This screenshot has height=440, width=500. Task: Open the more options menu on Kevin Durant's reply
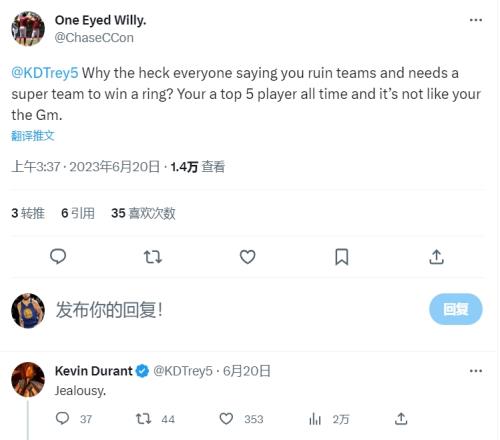[476, 371]
